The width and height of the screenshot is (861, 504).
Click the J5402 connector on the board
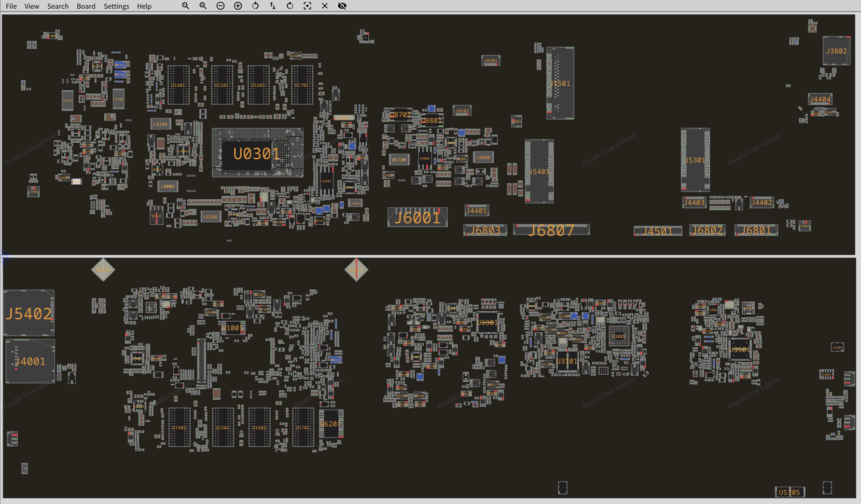tap(29, 313)
